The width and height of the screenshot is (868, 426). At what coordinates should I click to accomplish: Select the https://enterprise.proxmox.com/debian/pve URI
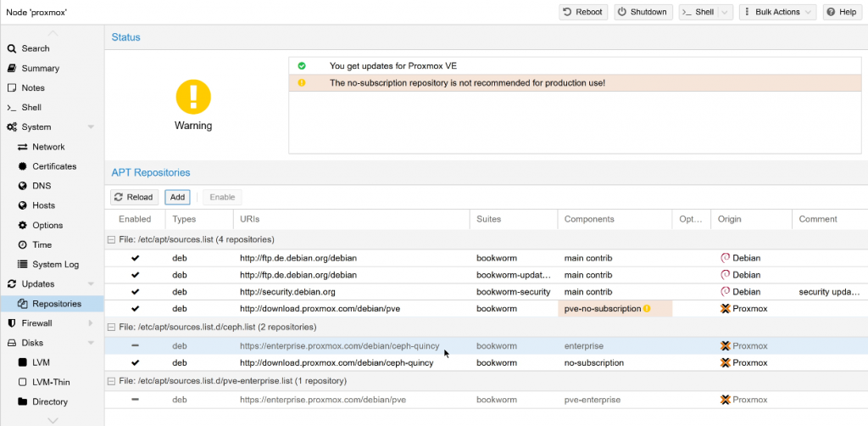pyautogui.click(x=352, y=400)
